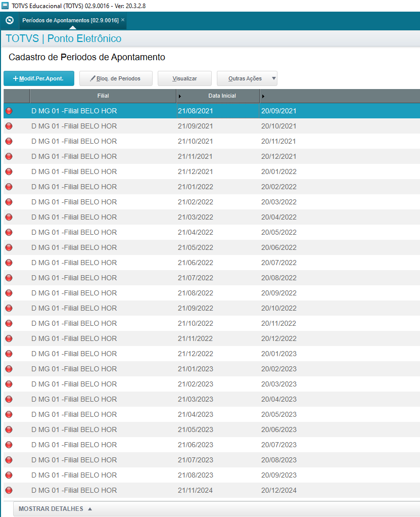The image size is (420, 517).
Task: Switch to Períodos de Apontamentos tab
Action: (x=70, y=20)
